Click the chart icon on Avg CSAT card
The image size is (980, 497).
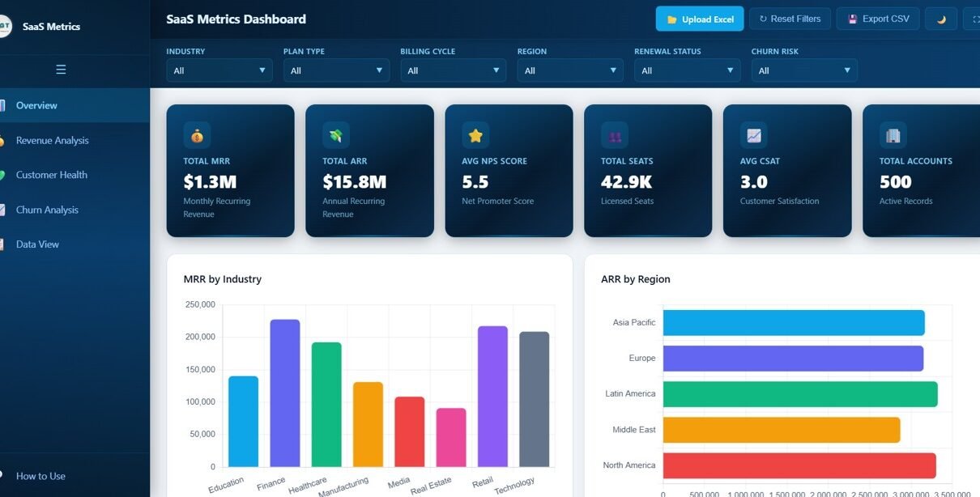pyautogui.click(x=754, y=135)
